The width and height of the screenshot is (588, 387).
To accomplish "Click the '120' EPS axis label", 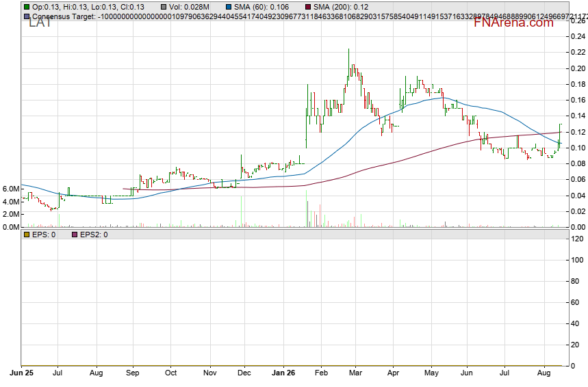I will 578,239.
